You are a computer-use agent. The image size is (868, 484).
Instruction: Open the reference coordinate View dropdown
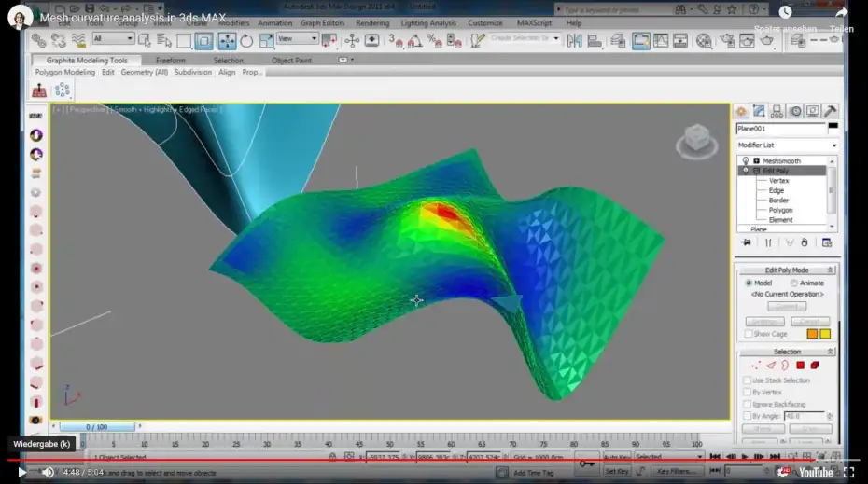[x=298, y=38]
